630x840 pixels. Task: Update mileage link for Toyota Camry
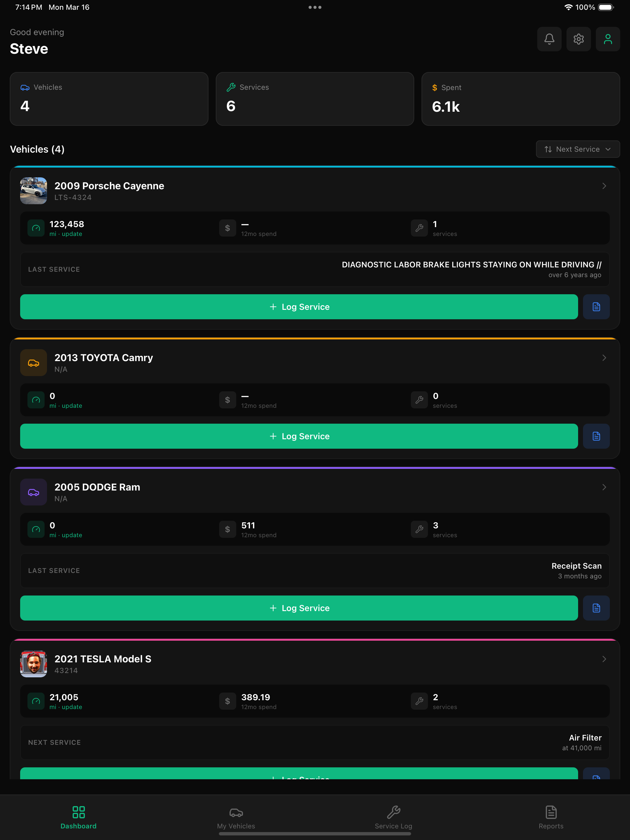72,406
